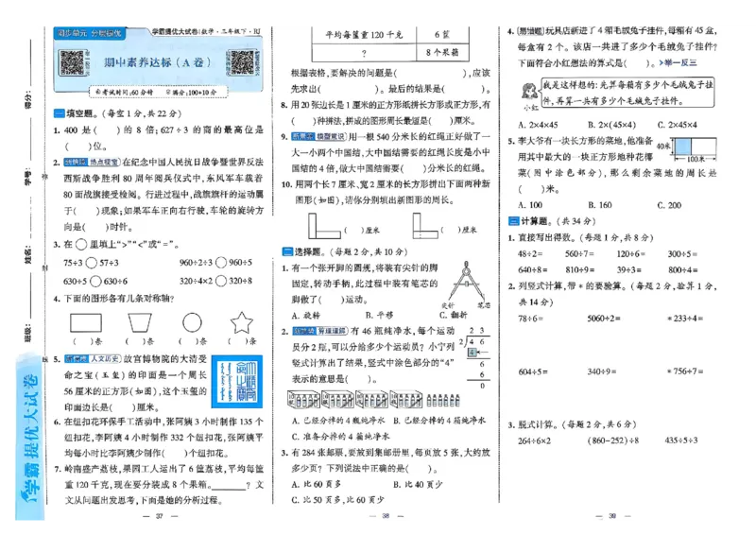Click the expression (860-252)÷8

point(612,440)
